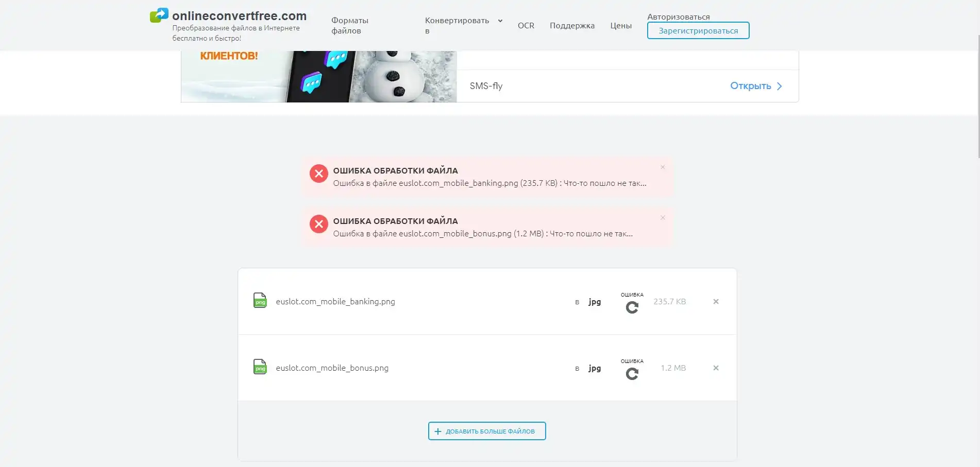Open the SMS-fly ad via Открыть
The height and width of the screenshot is (467, 980).
[755, 86]
